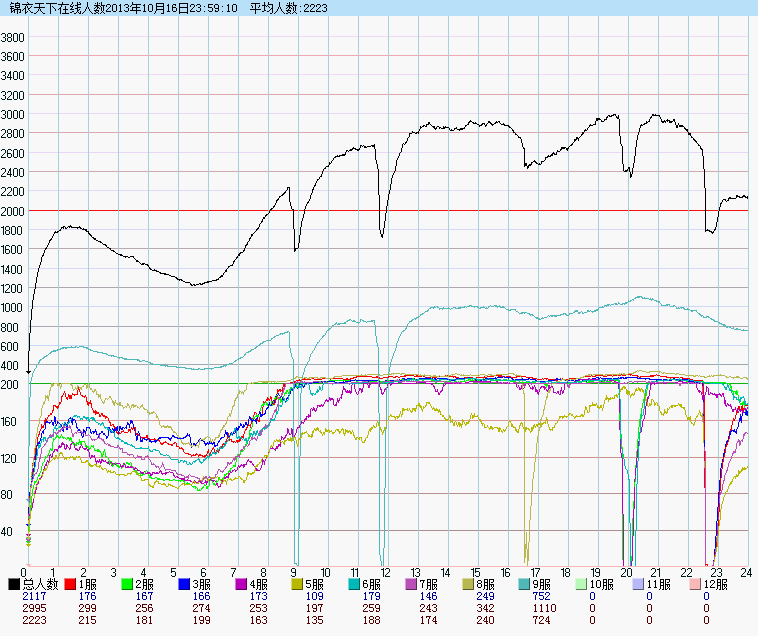Select the olive 5服 legend color box
The image size is (758, 636).
[x=298, y=583]
